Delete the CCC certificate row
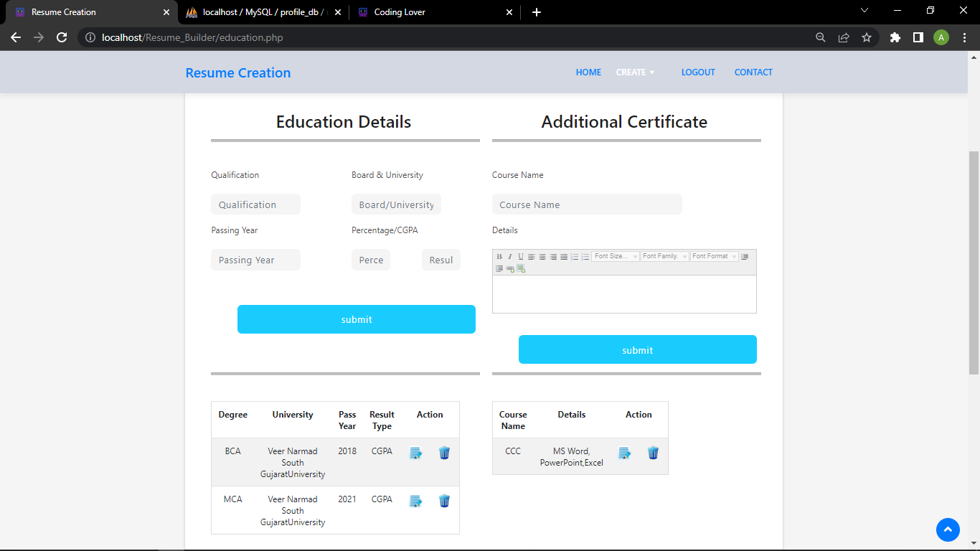The image size is (980, 551). pos(653,453)
